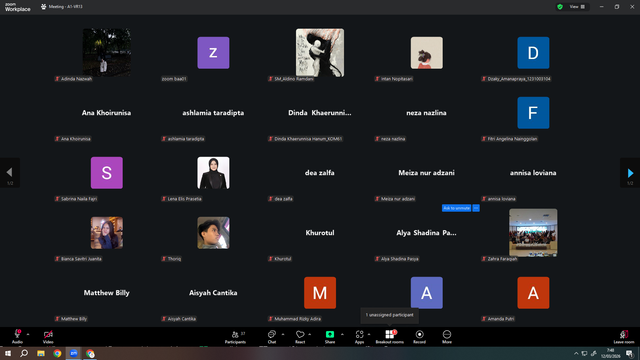Open the Windows notification center
The width and height of the screenshot is (640, 360).
tap(629, 353)
